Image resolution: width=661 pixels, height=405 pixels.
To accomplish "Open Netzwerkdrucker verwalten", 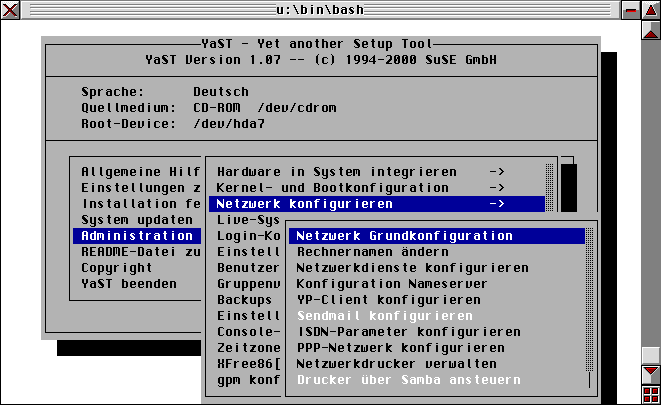I will pos(396,364).
